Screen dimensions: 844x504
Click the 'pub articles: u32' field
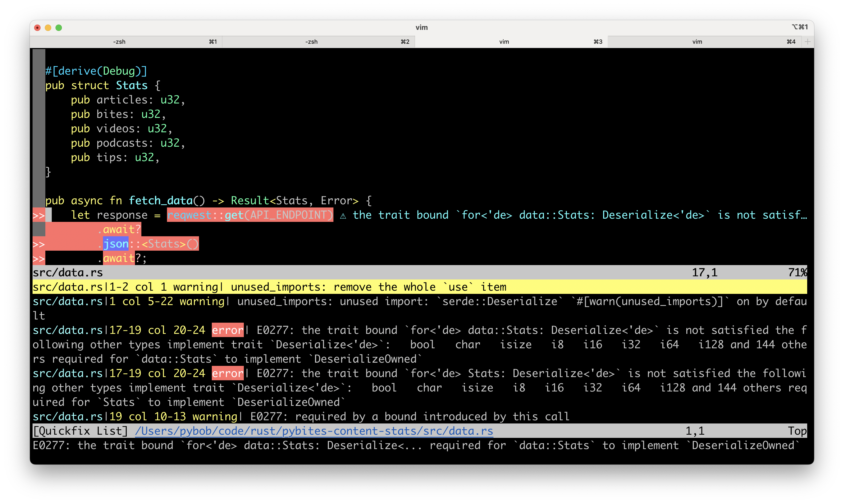tap(128, 100)
